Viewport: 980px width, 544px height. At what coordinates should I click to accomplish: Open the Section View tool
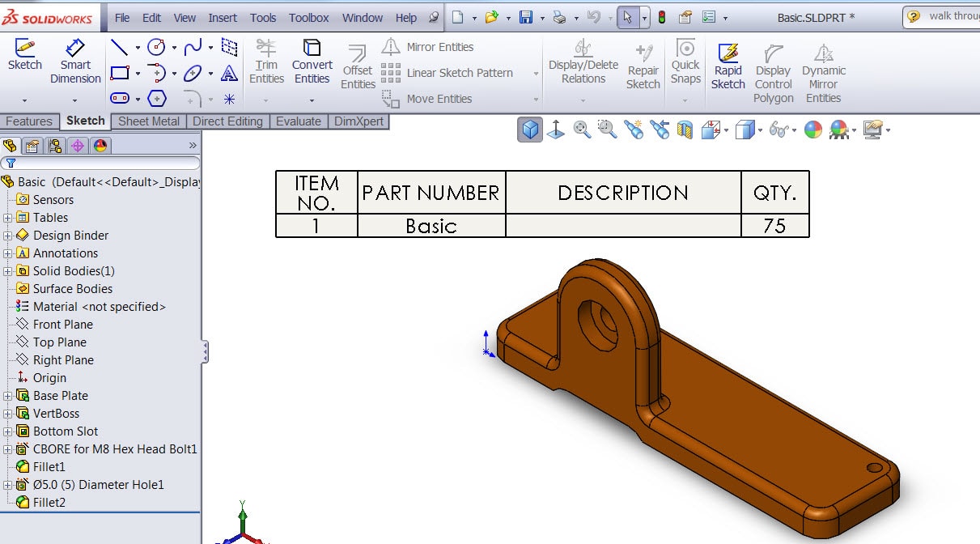click(711, 130)
